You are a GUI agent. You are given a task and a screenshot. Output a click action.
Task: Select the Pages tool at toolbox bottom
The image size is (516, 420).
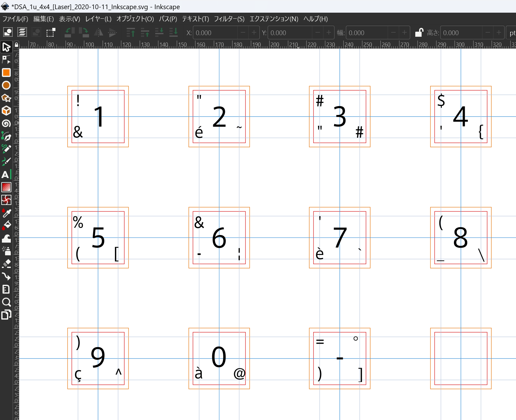pyautogui.click(x=6, y=315)
